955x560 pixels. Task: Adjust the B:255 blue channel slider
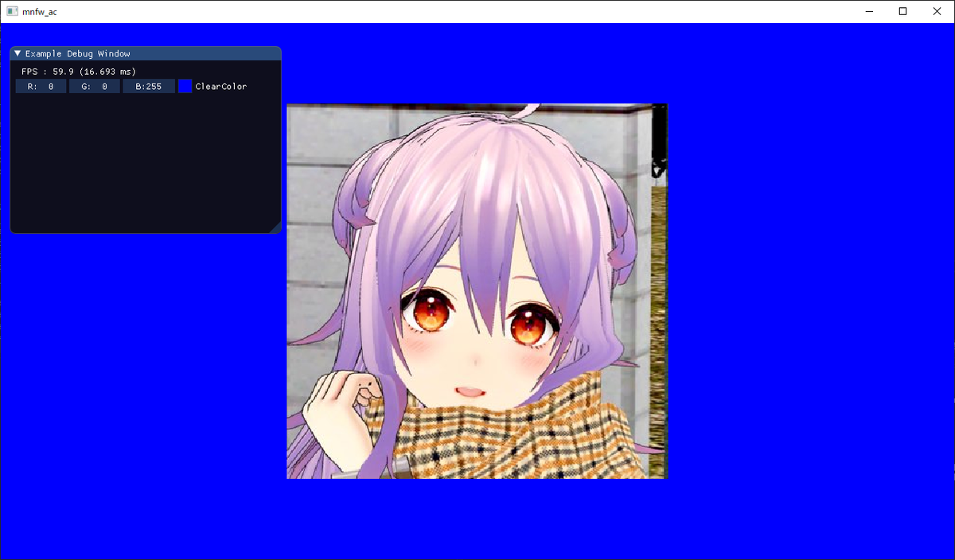(149, 86)
